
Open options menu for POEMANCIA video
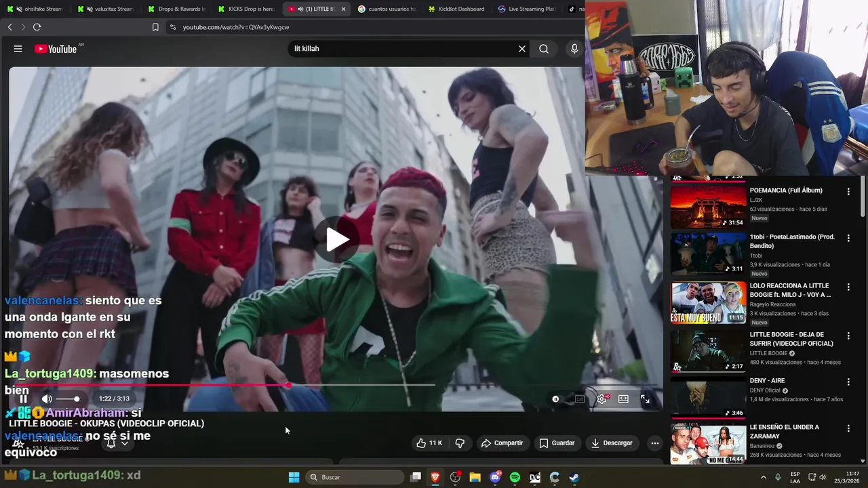click(848, 192)
